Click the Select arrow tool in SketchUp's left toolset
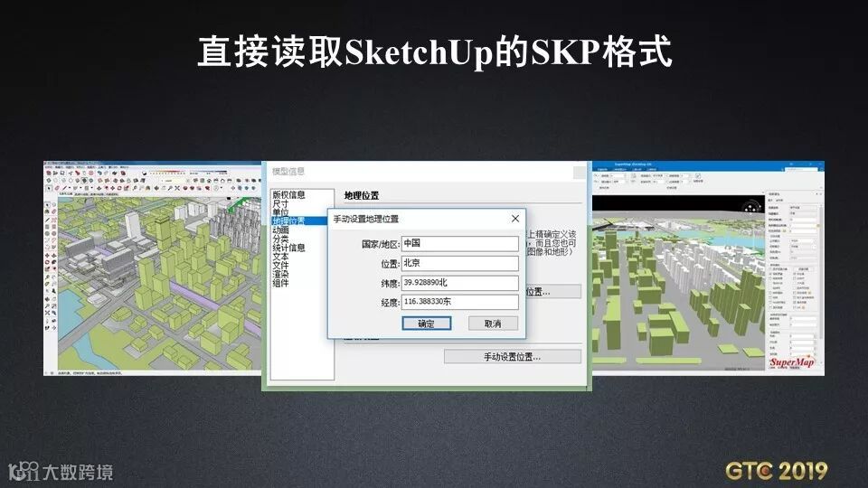 click(47, 205)
